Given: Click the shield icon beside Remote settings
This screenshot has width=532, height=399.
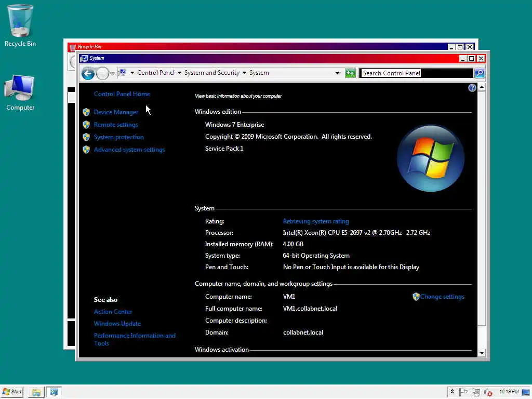Looking at the screenshot, I should point(86,125).
